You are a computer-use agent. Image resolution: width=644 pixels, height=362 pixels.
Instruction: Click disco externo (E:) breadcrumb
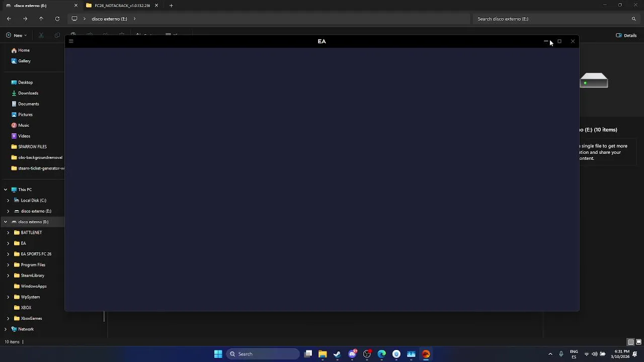(109, 19)
